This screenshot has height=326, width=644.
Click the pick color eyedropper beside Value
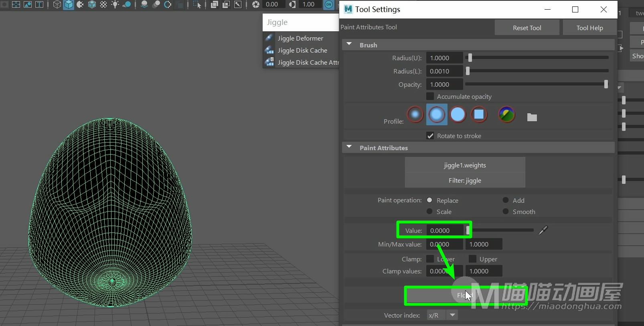pyautogui.click(x=543, y=230)
